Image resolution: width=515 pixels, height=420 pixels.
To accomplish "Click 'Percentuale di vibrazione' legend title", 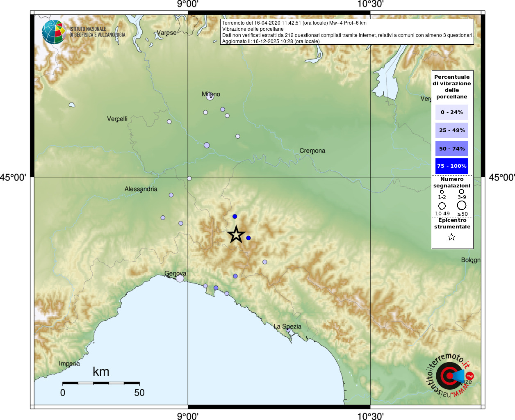I will 452,87.
